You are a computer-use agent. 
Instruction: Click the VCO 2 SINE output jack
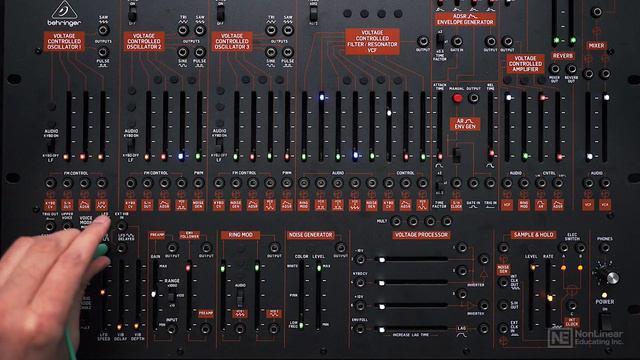pos(182,52)
